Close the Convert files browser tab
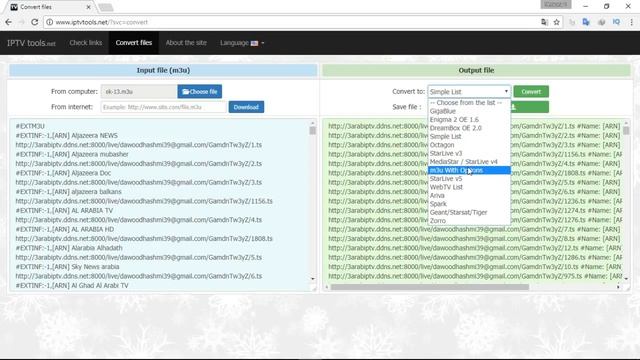Screen dimensions: 640x360 click(89, 7)
